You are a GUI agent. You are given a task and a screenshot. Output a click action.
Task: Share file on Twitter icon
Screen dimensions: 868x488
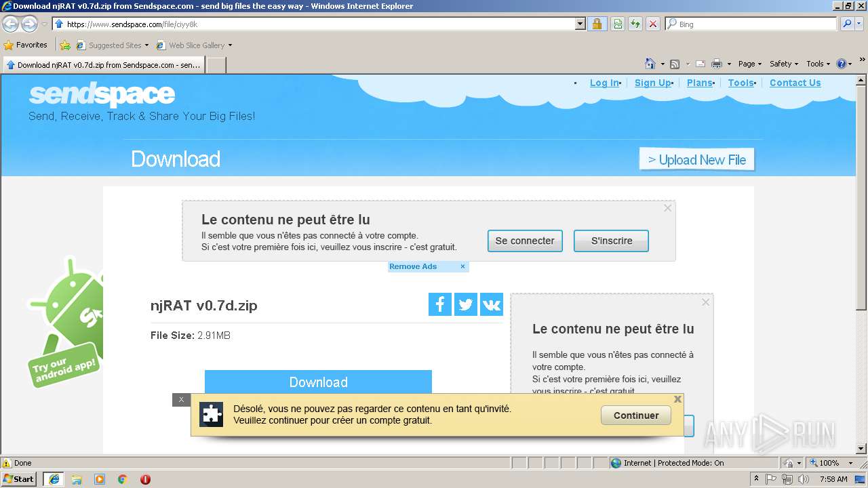click(466, 304)
